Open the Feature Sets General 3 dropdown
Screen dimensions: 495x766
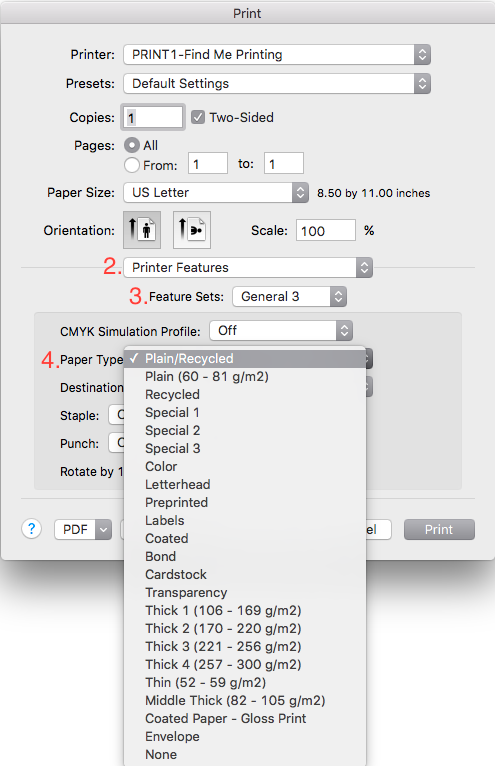coord(289,297)
